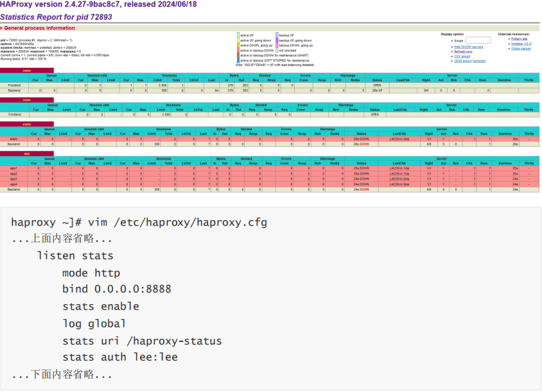The height and width of the screenshot is (392, 542).
Task: Click the 'main' proxy section header
Action: coord(27,100)
